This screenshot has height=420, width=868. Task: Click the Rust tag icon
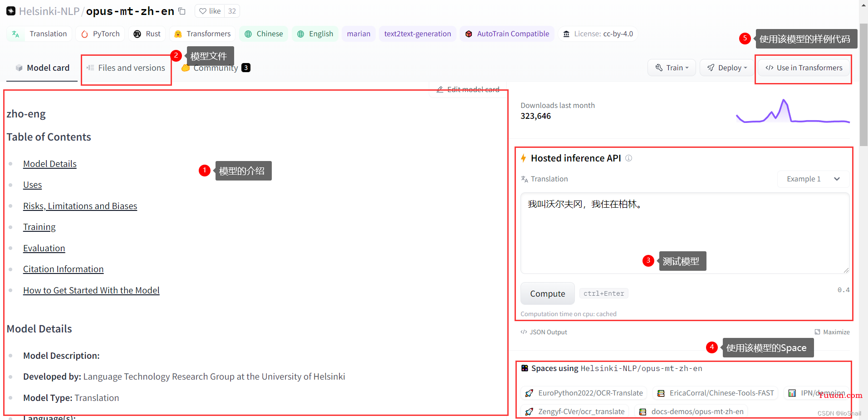point(137,34)
